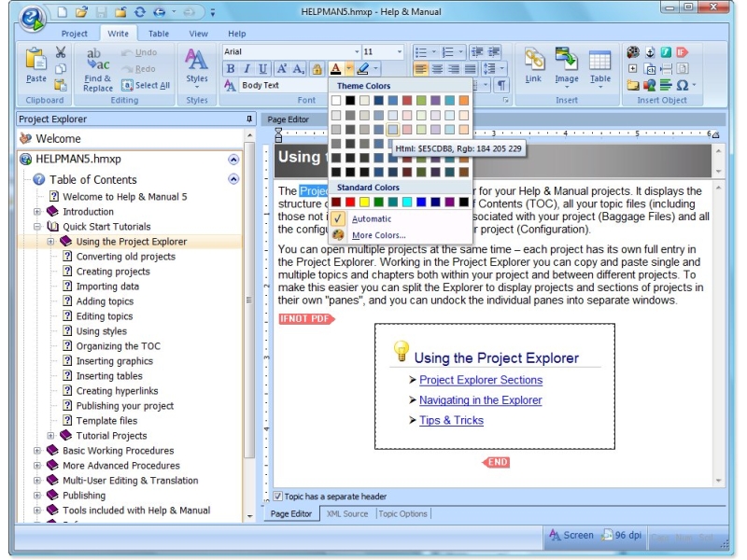Insert a hyperlink with Link button
Screen dimensions: 747x560
533,65
